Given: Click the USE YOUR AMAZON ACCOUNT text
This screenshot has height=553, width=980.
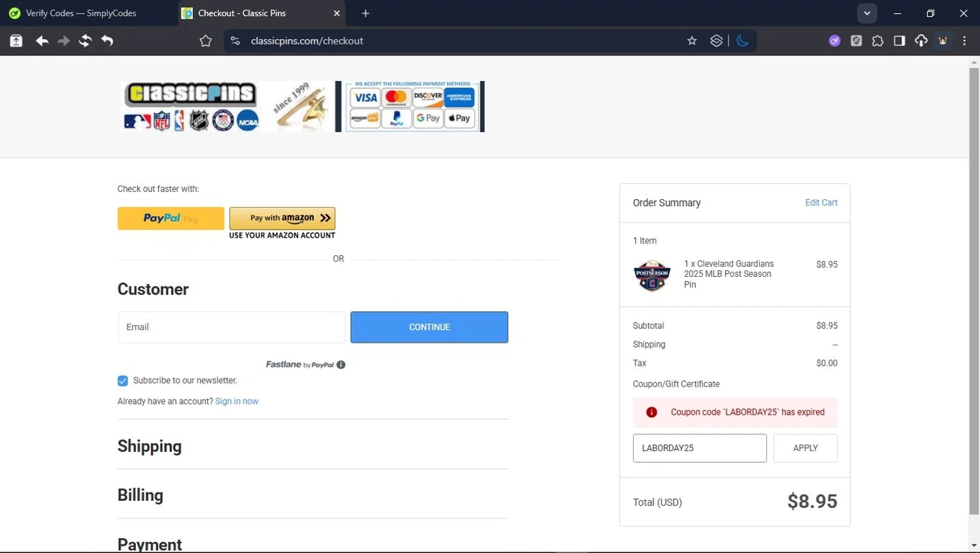Looking at the screenshot, I should click(282, 236).
